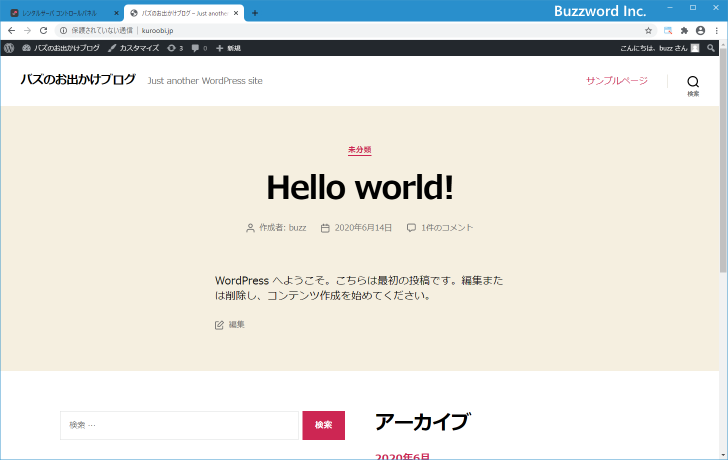Click the address bar URL kuroobi.jp
The height and width of the screenshot is (460, 728).
[157, 31]
